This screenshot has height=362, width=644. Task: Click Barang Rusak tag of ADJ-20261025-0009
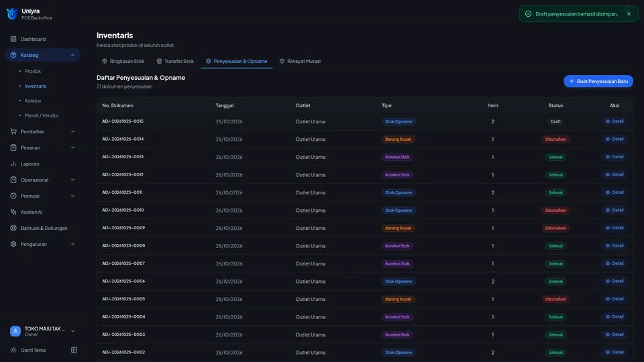pyautogui.click(x=398, y=228)
